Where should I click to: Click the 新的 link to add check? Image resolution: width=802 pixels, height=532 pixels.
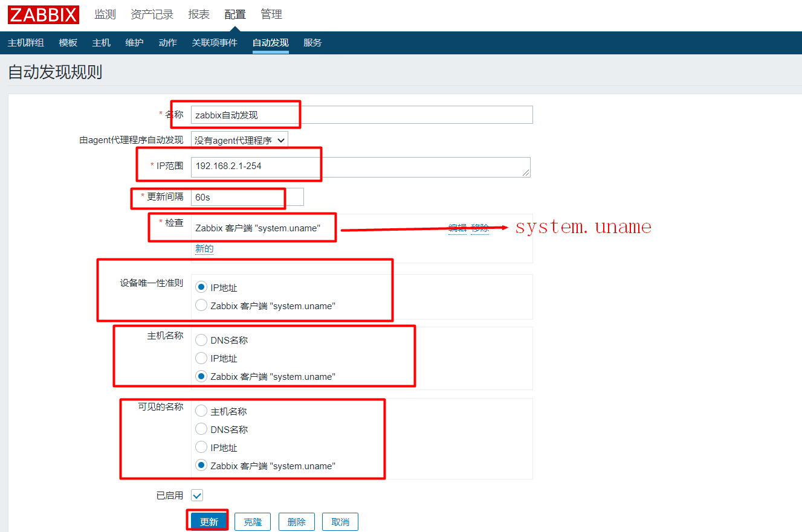204,249
